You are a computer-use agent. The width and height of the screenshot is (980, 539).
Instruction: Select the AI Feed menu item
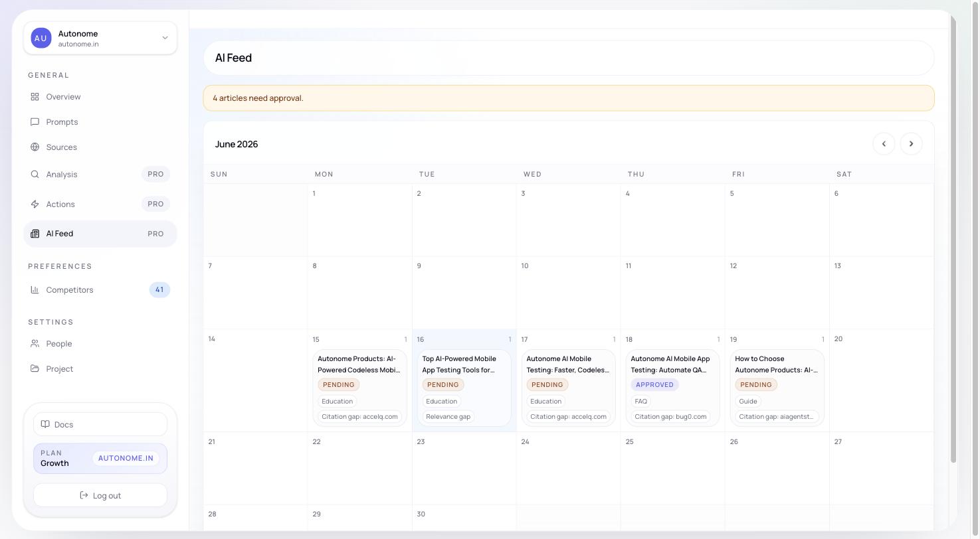pos(100,234)
